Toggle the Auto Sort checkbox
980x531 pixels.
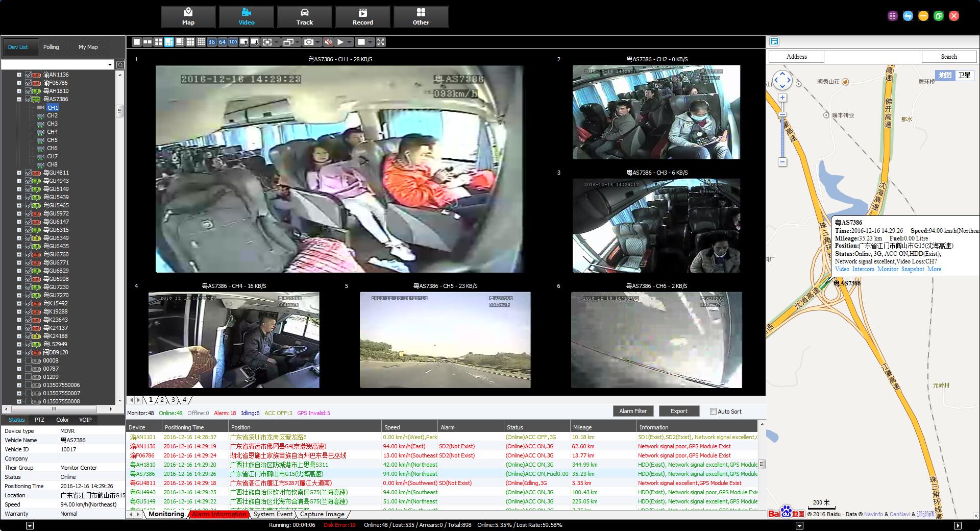[713, 411]
